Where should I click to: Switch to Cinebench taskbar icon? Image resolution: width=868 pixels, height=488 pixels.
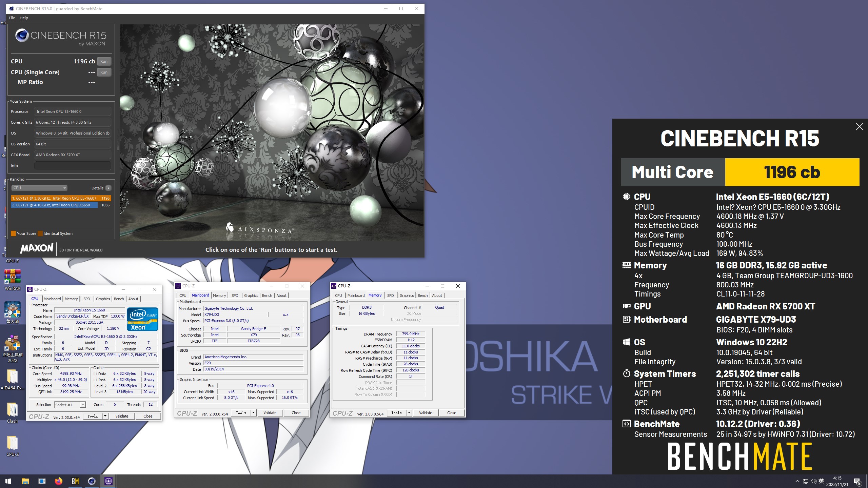pyautogui.click(x=92, y=481)
